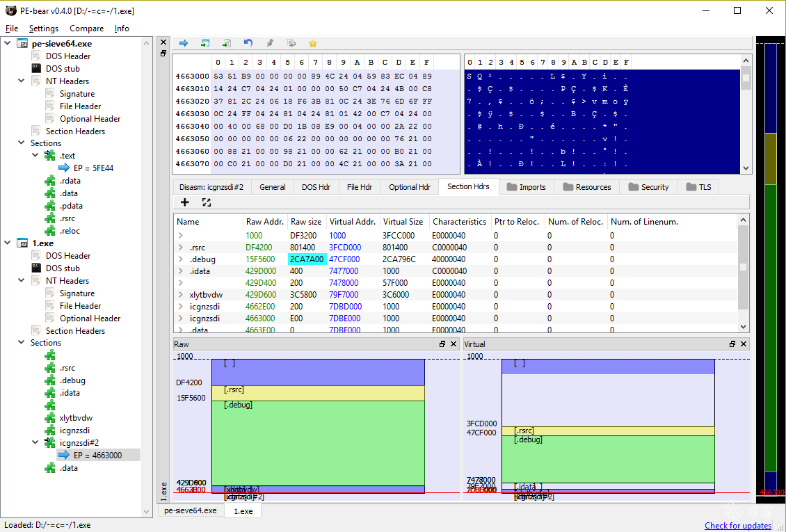
Task: Open the Compare menu
Action: click(x=87, y=29)
